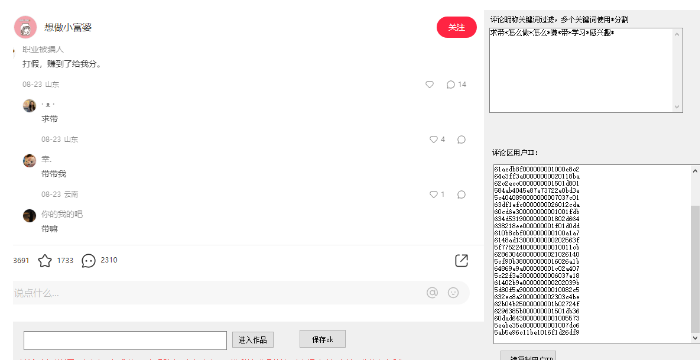Click user ID list scroll-up arrow
Viewport: 700px width, 360px height.
(695, 170)
